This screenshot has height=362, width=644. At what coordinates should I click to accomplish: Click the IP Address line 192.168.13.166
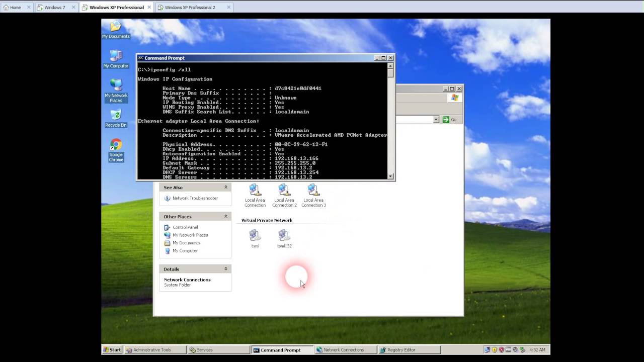[x=240, y=158]
